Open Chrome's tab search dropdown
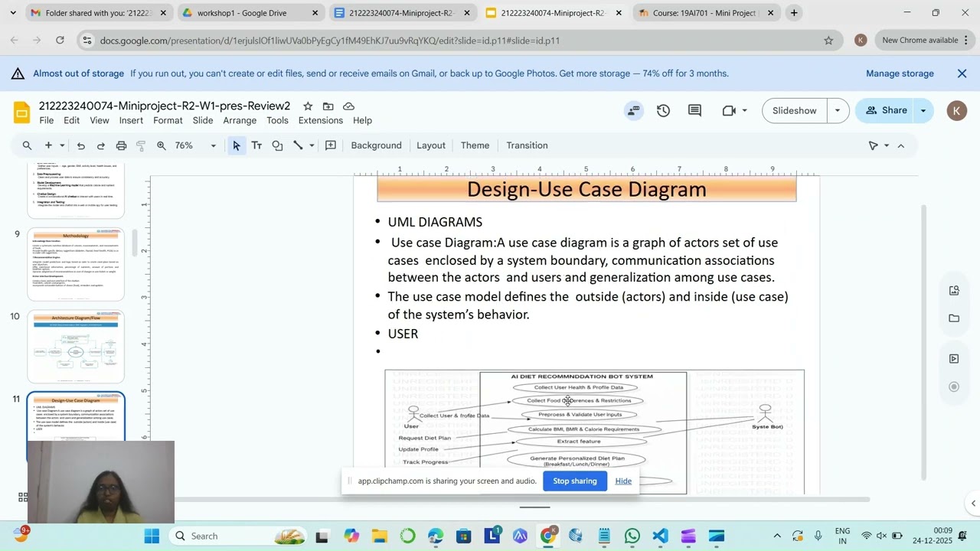The image size is (980, 551). click(13, 13)
